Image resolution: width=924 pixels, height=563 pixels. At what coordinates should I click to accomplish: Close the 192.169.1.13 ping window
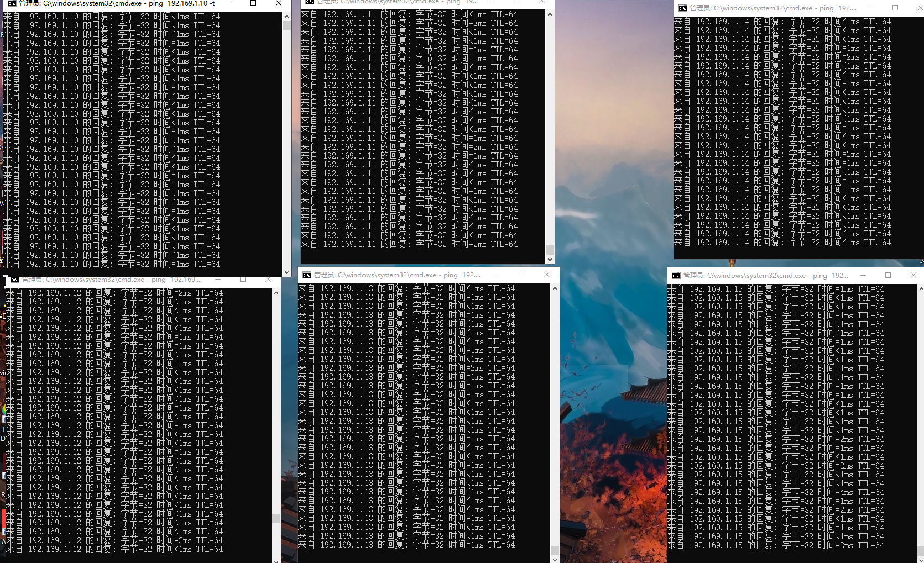(x=547, y=275)
